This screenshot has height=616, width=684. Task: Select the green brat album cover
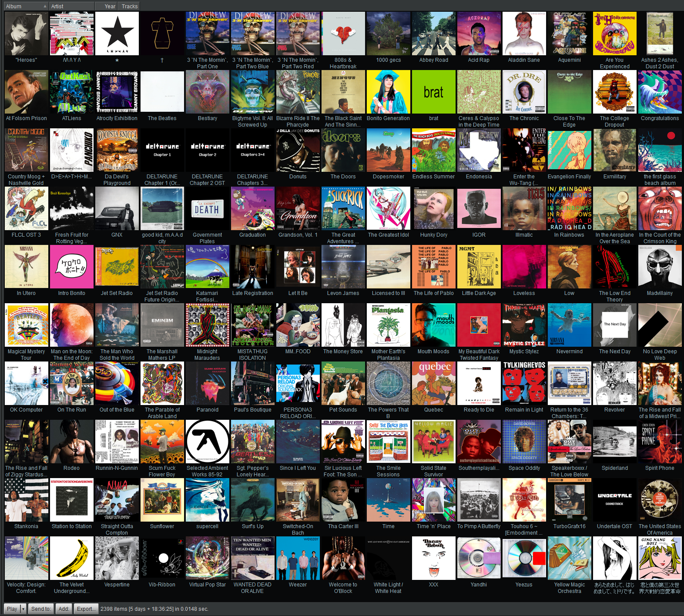(434, 92)
